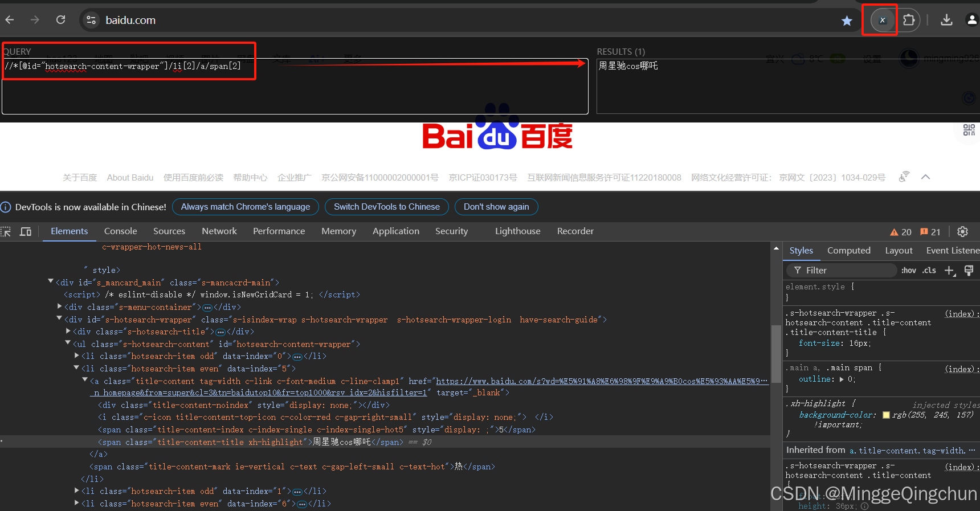Open the browser downloads
980x511 pixels.
click(x=946, y=20)
